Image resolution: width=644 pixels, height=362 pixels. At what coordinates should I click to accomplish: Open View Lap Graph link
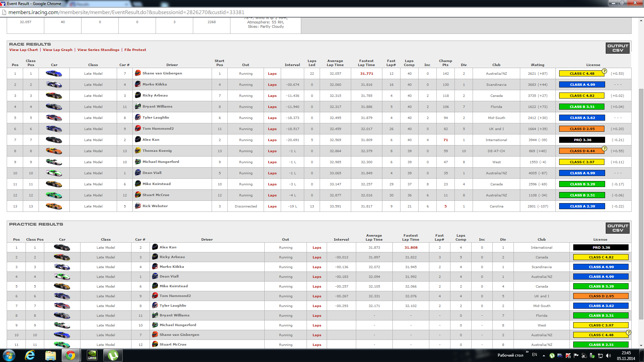click(x=58, y=50)
